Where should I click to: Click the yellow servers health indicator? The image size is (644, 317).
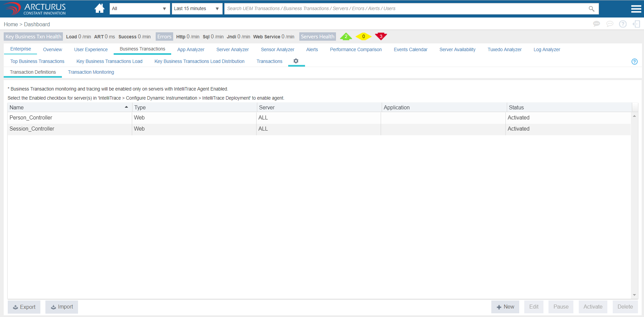(x=363, y=36)
